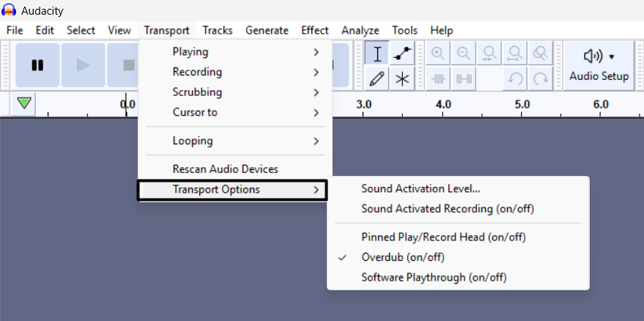
Task: Enable Software Playthrough (on/off)
Action: point(434,277)
